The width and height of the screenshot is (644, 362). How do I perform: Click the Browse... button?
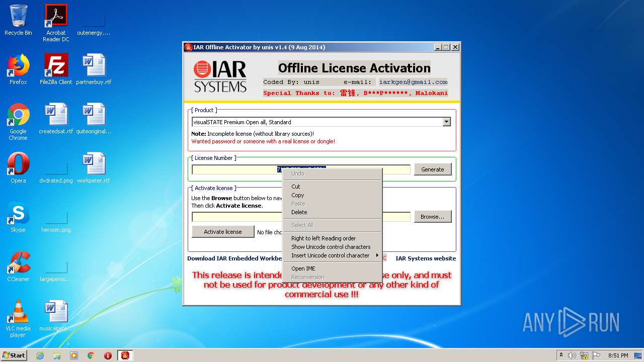(433, 217)
